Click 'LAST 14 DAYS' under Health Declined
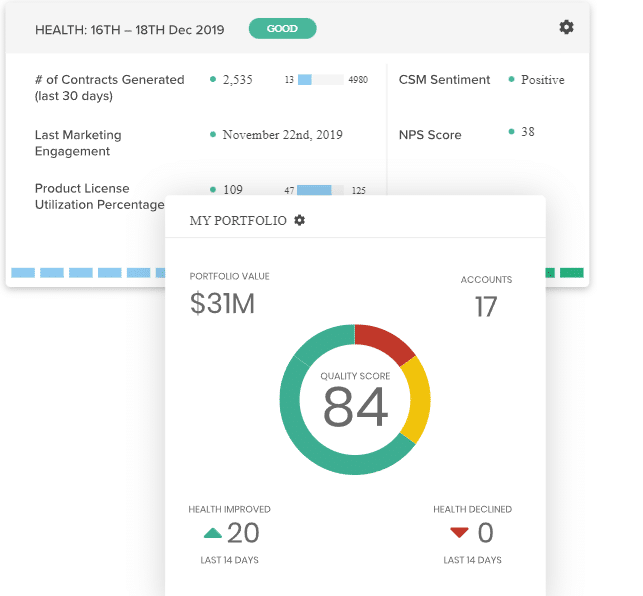 (472, 560)
